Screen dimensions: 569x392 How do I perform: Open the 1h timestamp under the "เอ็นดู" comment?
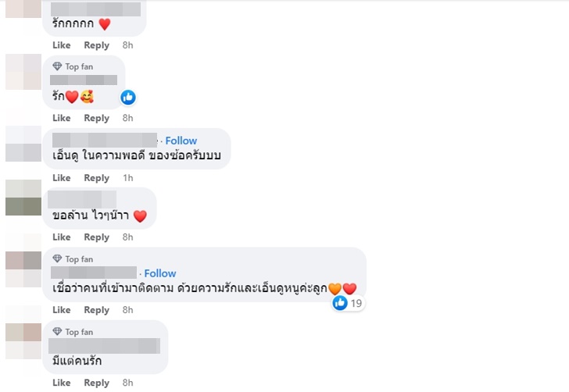pyautogui.click(x=128, y=178)
